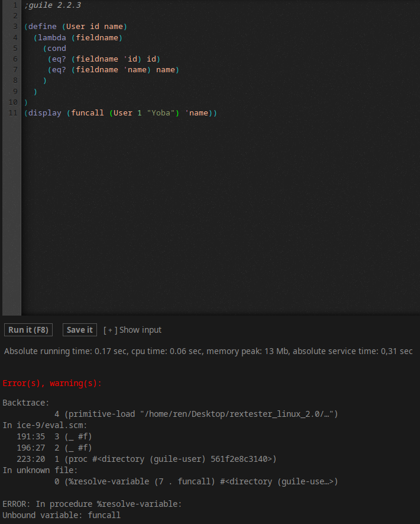Click the absolute running time statistics line
420x524 pixels.
(x=208, y=351)
